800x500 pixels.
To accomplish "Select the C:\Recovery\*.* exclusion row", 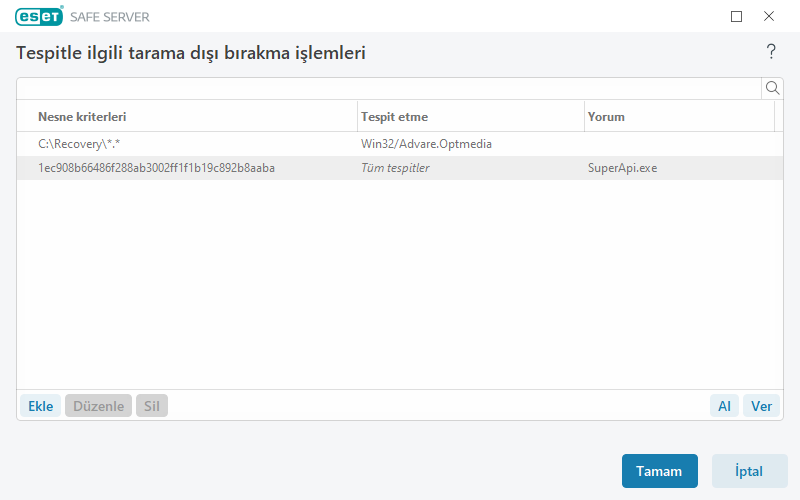I will [79, 144].
